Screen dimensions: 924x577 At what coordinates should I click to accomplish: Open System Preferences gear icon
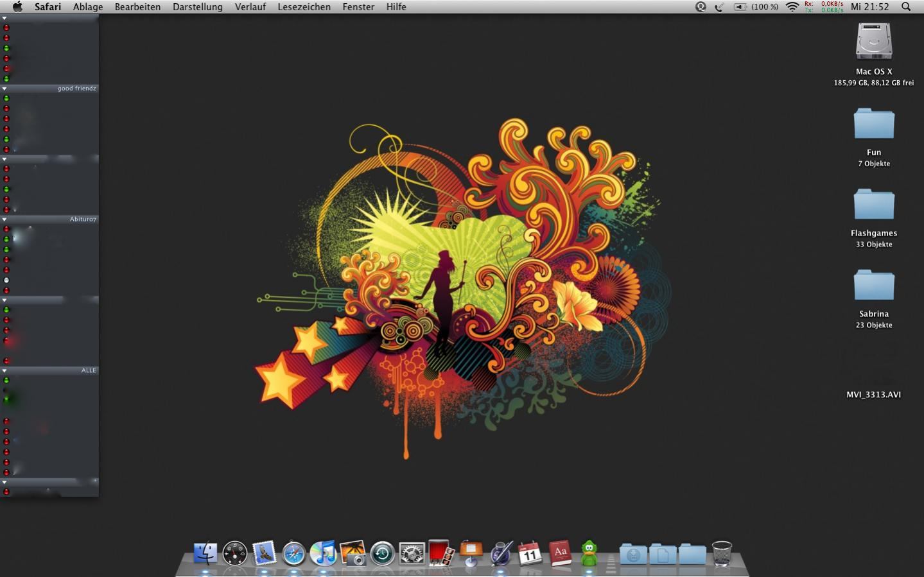click(x=412, y=553)
